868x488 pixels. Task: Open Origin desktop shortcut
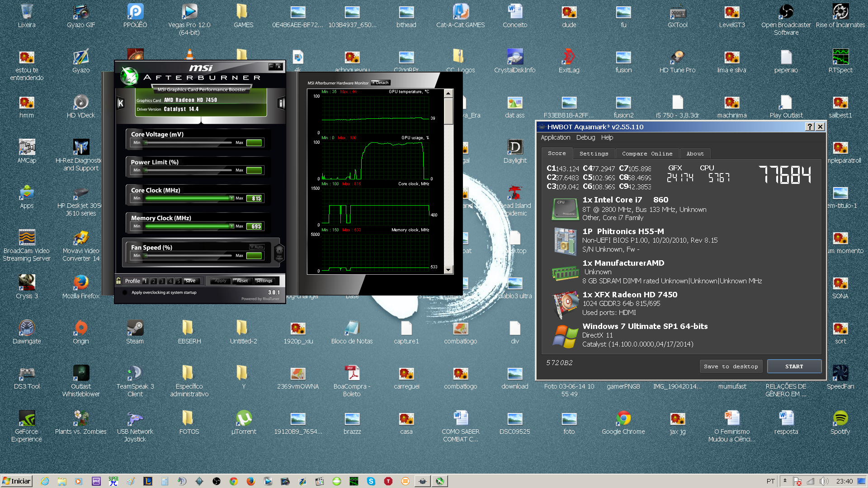coord(81,332)
